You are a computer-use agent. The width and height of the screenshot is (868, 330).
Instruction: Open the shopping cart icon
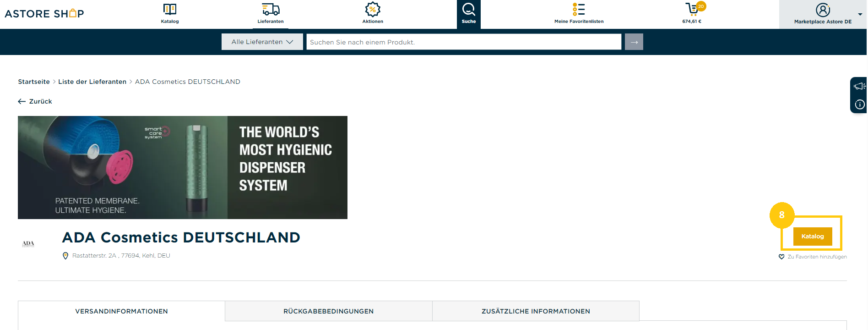click(x=692, y=9)
